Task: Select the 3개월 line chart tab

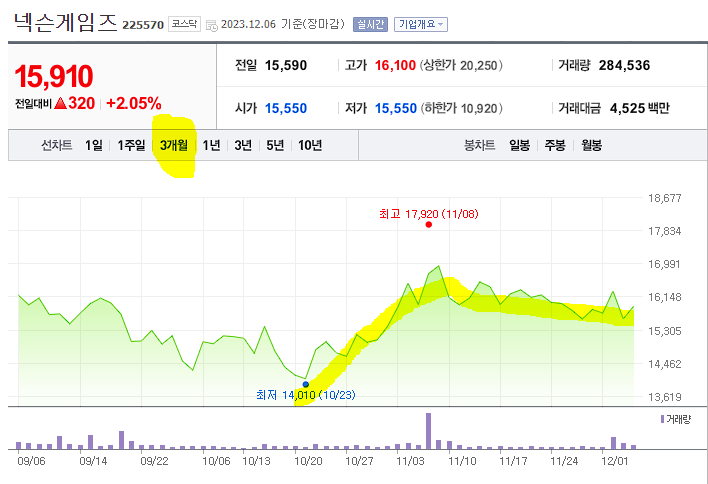Action: coord(174,145)
